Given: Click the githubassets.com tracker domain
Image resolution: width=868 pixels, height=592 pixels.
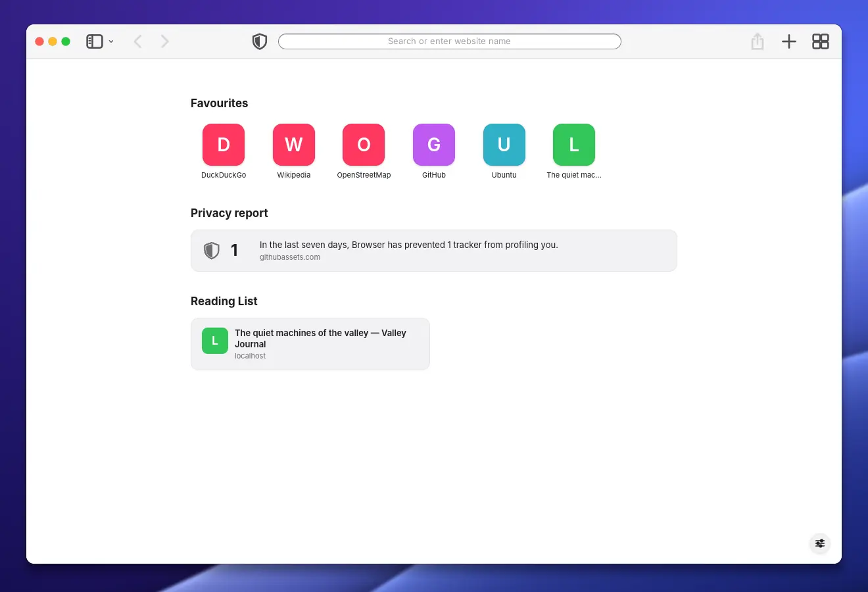Looking at the screenshot, I should pyautogui.click(x=290, y=257).
